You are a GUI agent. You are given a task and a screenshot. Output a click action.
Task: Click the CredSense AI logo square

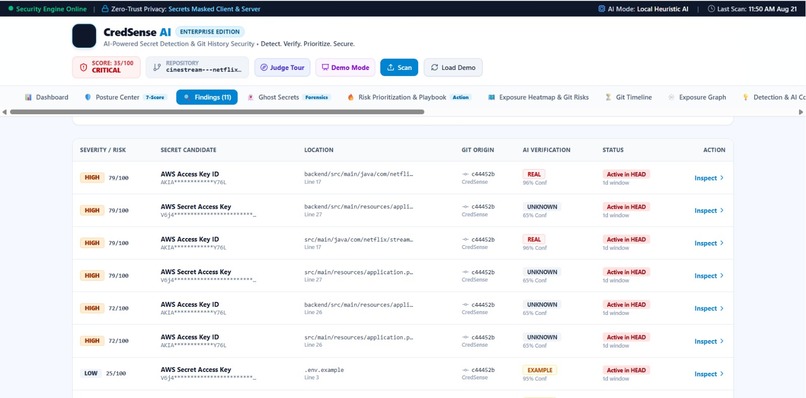(84, 35)
